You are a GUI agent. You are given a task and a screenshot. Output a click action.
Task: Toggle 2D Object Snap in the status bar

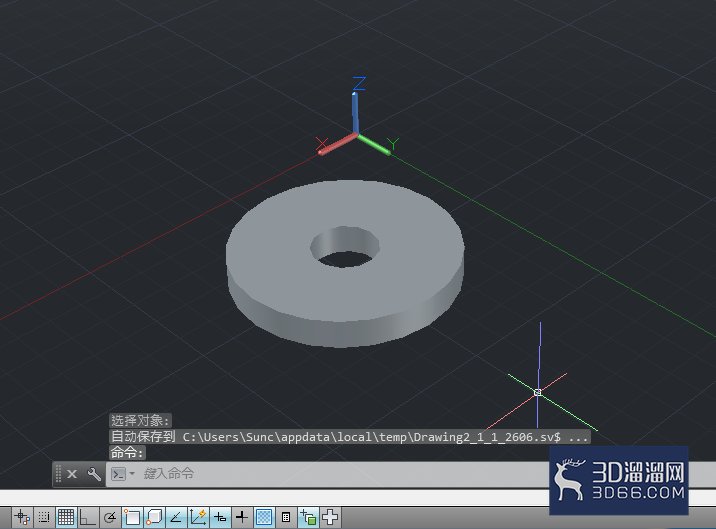(x=132, y=517)
